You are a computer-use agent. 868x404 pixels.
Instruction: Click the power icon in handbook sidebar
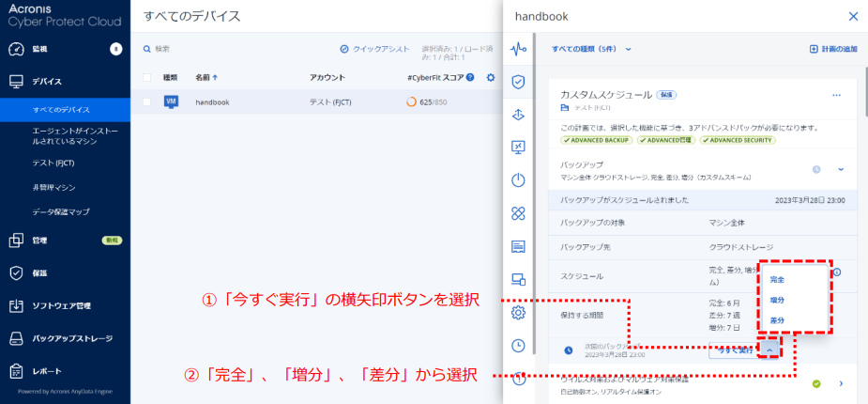click(x=518, y=180)
